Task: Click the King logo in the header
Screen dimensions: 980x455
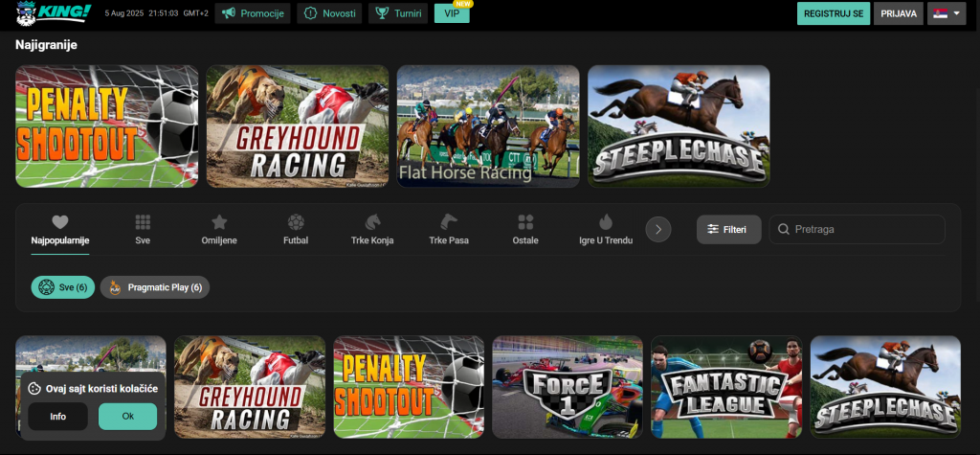Action: (54, 13)
